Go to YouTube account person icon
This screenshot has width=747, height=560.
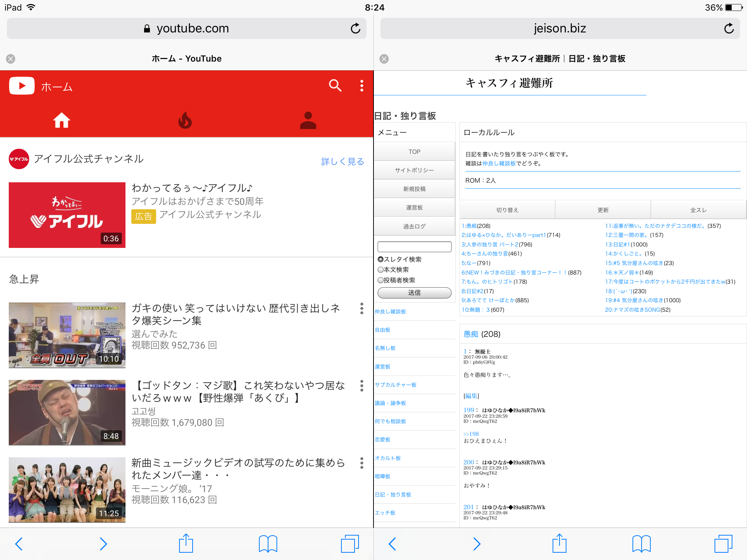tap(308, 120)
